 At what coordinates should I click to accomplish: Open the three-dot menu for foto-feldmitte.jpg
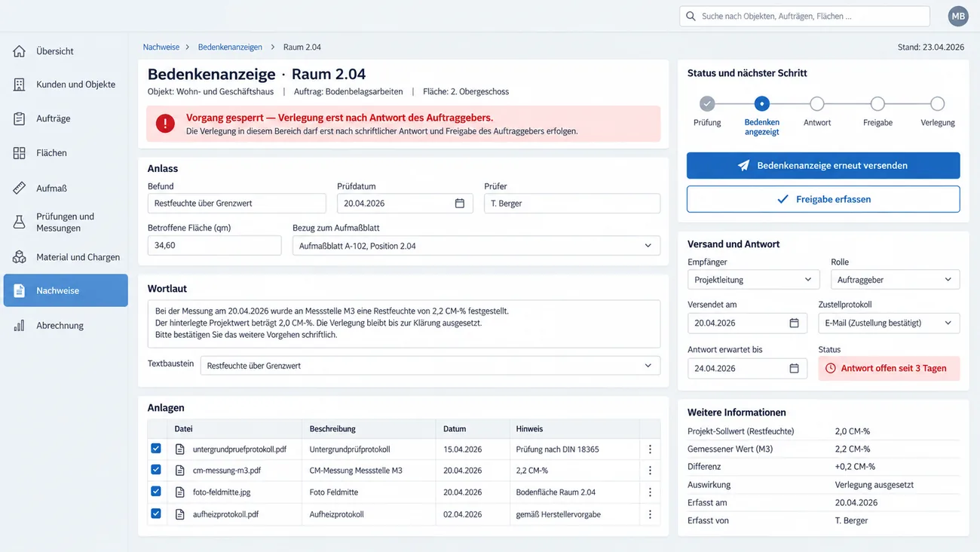650,492
